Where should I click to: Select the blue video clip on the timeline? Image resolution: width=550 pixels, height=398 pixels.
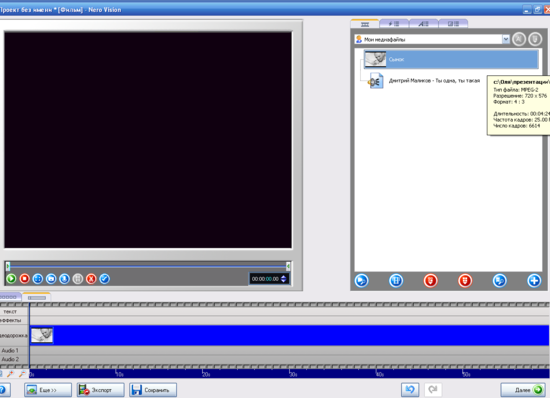pyautogui.click(x=289, y=335)
